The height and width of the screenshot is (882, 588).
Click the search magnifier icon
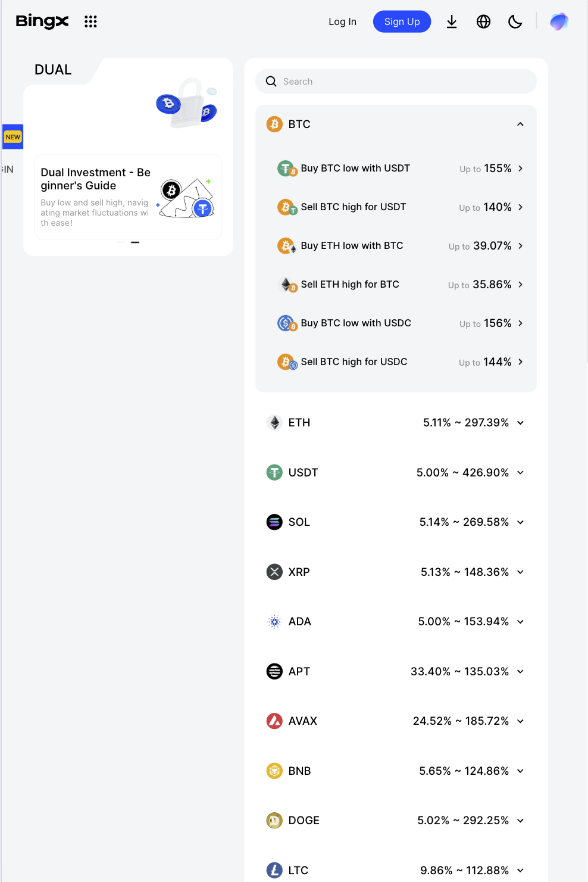coord(271,81)
